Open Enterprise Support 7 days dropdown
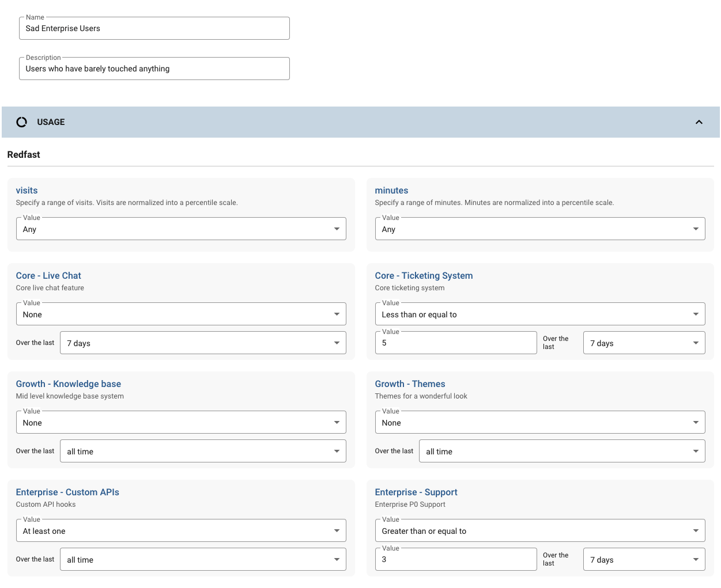The height and width of the screenshot is (588, 721). coord(644,559)
